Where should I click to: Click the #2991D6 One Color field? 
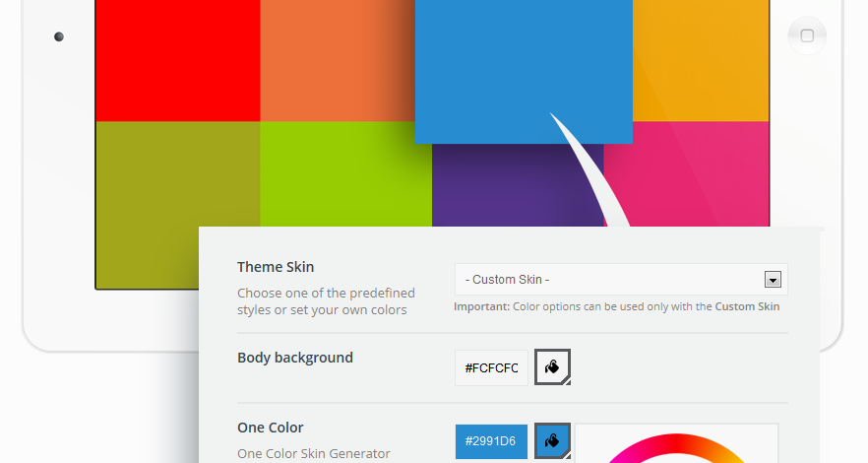pos(492,441)
